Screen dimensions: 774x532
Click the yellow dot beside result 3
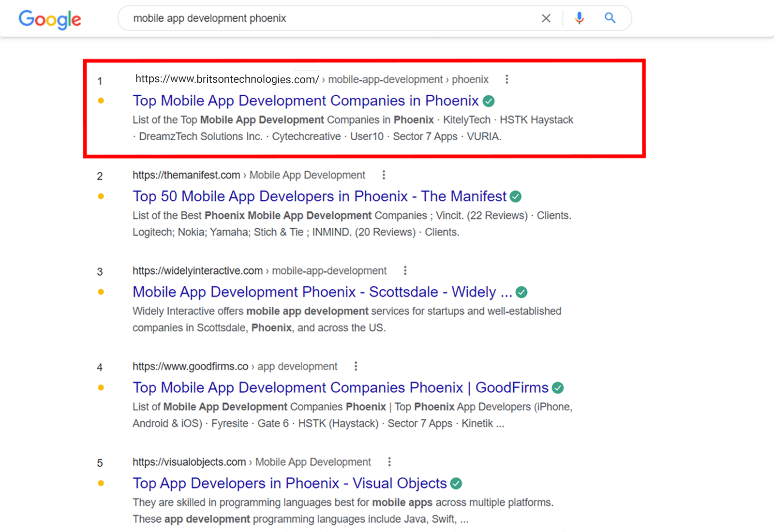tap(101, 292)
